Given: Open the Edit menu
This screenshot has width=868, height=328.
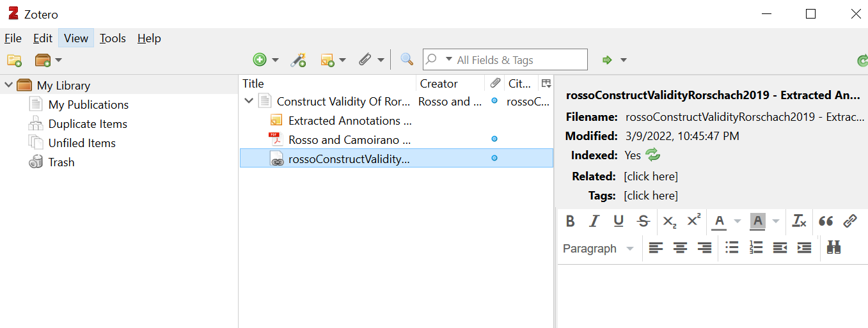Looking at the screenshot, I should click(43, 38).
